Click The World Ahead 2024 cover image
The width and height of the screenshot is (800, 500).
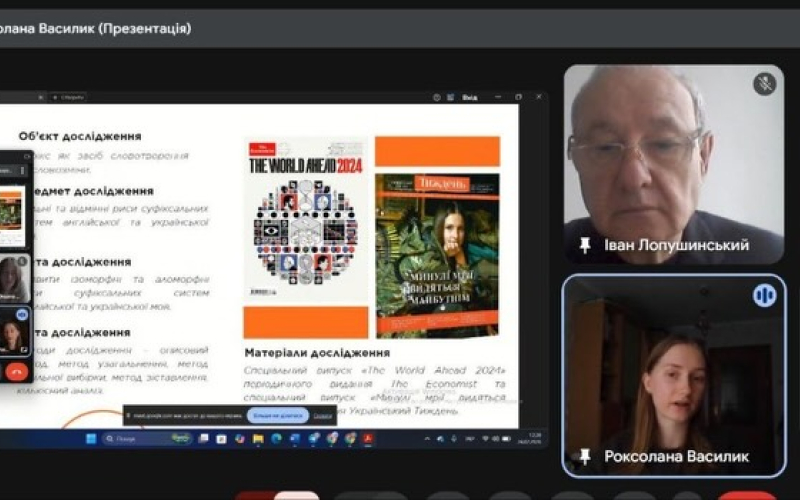pos(306,220)
